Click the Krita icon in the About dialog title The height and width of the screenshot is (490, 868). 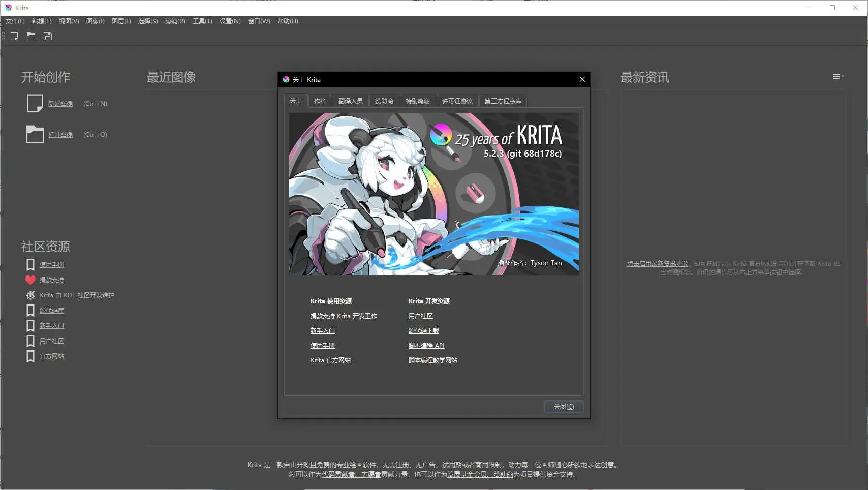click(286, 79)
